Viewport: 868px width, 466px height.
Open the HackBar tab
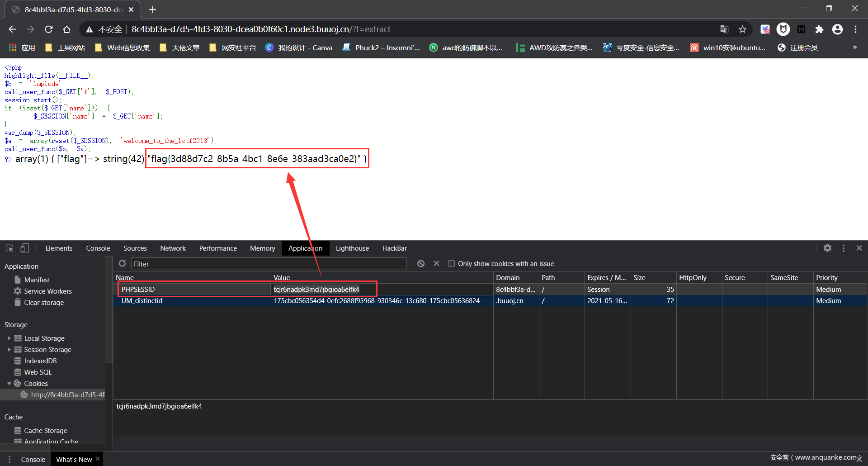point(394,248)
